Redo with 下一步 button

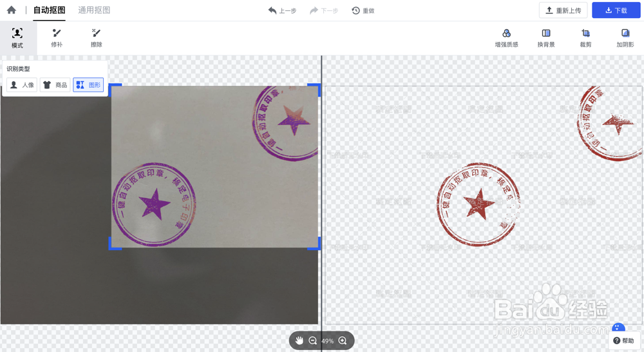(x=324, y=11)
